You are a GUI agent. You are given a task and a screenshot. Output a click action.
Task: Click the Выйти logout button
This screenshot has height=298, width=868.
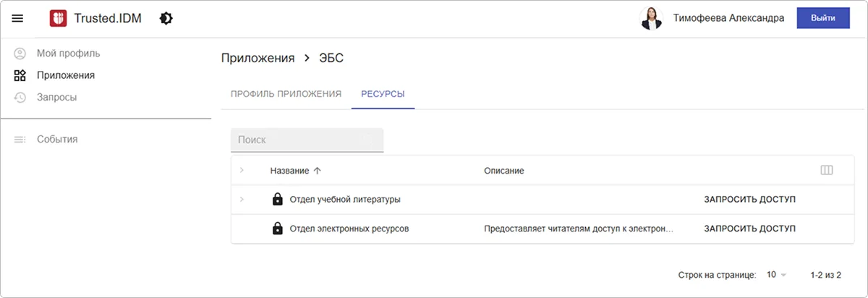coord(822,19)
